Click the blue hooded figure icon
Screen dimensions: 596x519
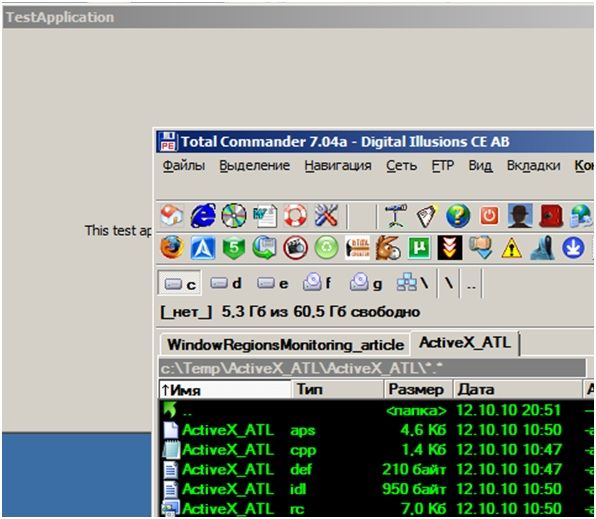point(543,248)
